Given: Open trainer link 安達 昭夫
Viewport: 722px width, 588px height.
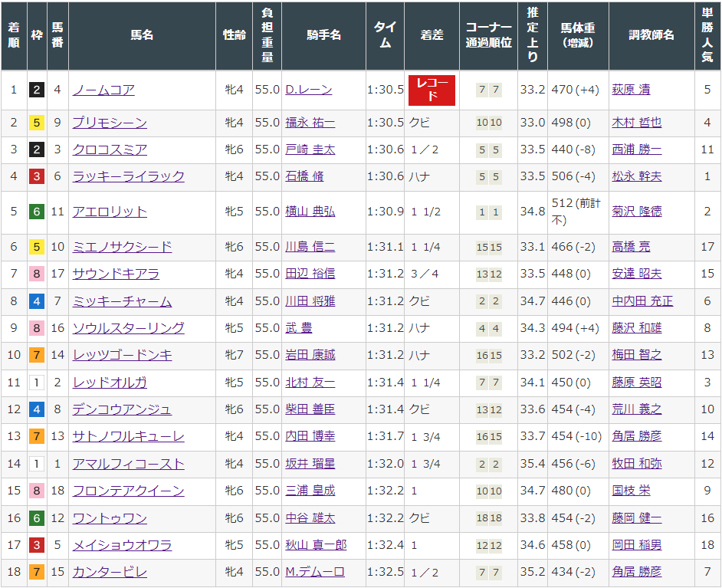Looking at the screenshot, I should click(x=636, y=274).
